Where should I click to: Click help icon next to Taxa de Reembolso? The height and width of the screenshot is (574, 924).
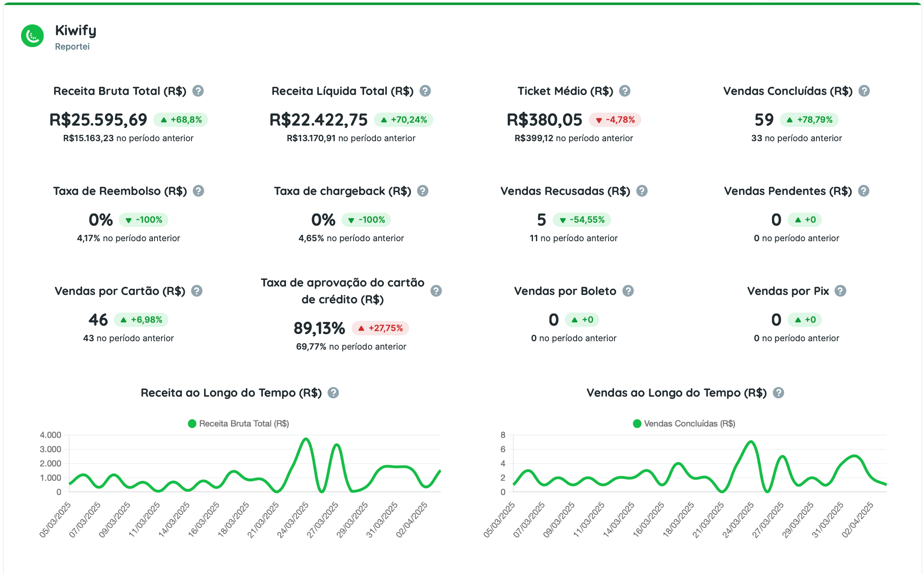(x=198, y=191)
